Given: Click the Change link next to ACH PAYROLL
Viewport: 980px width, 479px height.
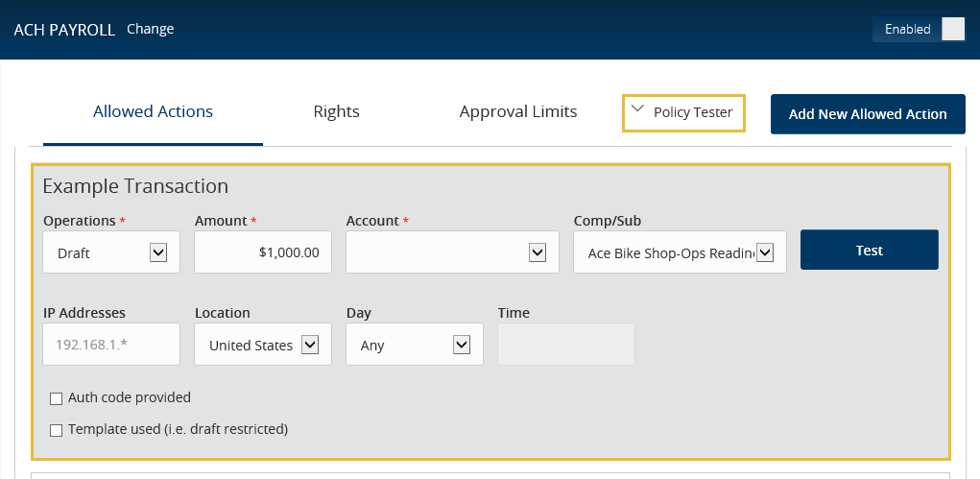Looking at the screenshot, I should pos(150,29).
